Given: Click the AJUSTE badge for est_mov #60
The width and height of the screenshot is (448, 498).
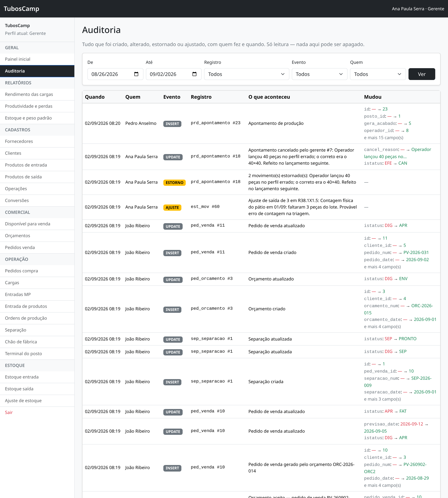Looking at the screenshot, I should pos(172,208).
